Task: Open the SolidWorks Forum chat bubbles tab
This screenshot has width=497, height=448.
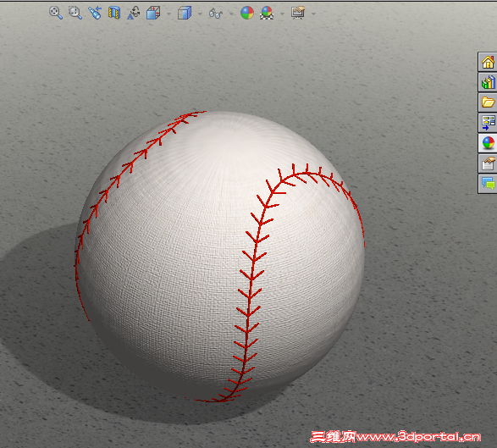Action: pyautogui.click(x=488, y=184)
